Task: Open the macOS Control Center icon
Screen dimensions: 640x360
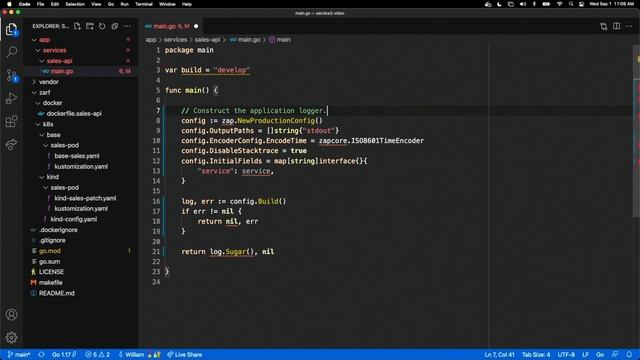Action: click(582, 4)
